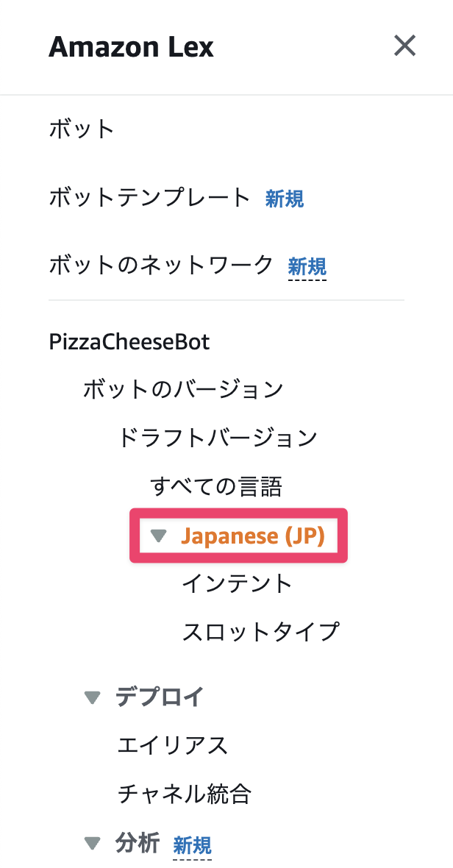Click the 新規 badge beside ボットのネットワーク

(307, 266)
